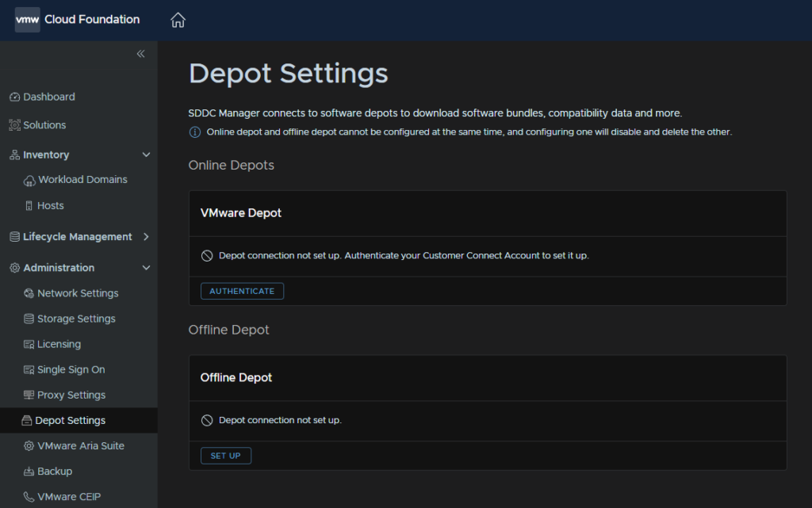The width and height of the screenshot is (812, 508).
Task: Select Depot Settings in the sidebar
Action: (79, 421)
